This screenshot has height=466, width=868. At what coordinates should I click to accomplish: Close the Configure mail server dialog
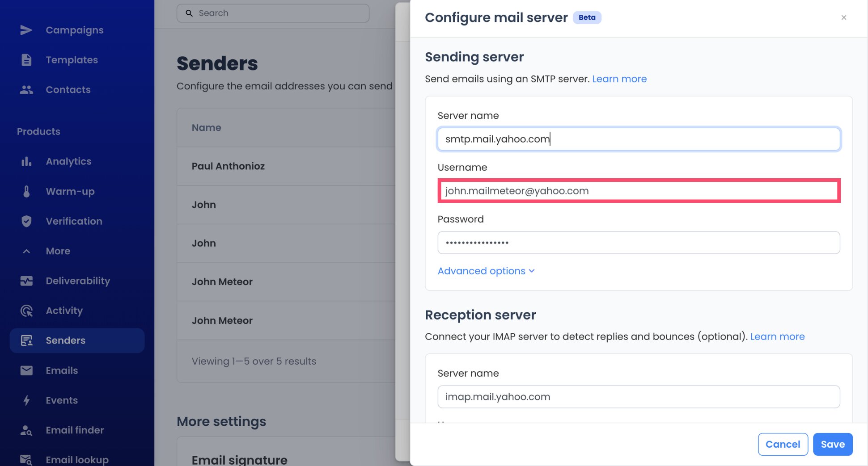pos(843,17)
